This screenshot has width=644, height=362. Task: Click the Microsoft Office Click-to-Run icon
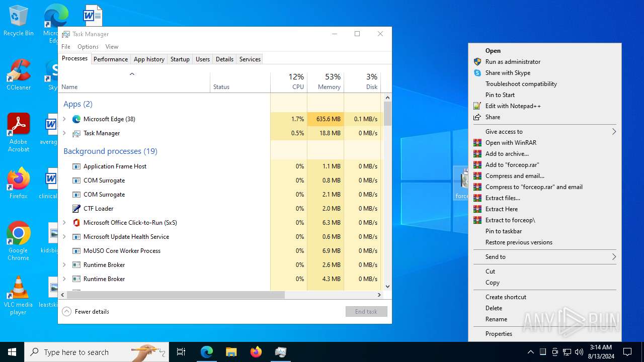76,223
